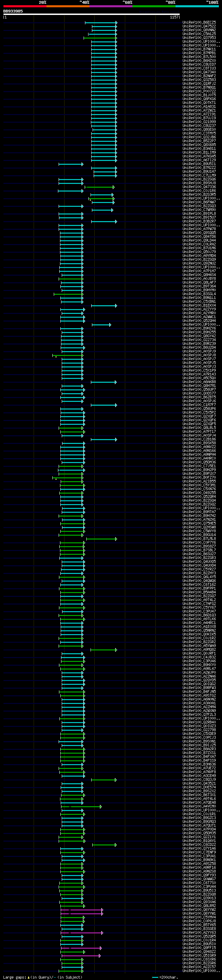Select hit UniRef100_Q5IGR9
This screenshot has height=980, width=222.
[x=199, y=956]
